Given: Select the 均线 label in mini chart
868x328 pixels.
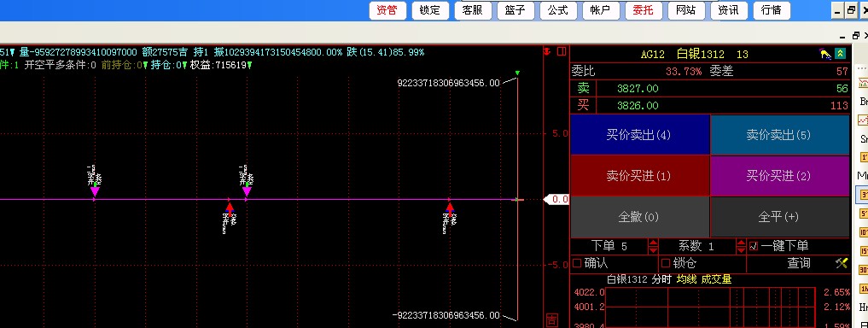Looking at the screenshot, I should coord(686,279).
